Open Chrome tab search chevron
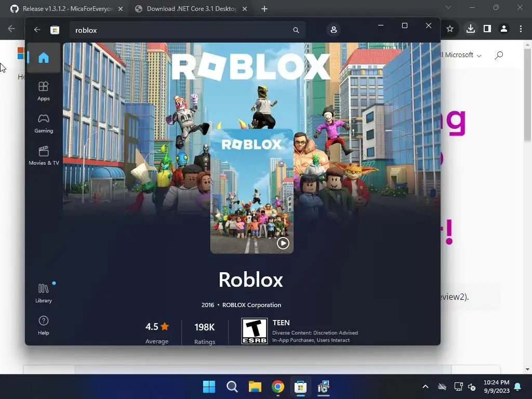Viewport: 532px width, 399px height. (x=448, y=7)
